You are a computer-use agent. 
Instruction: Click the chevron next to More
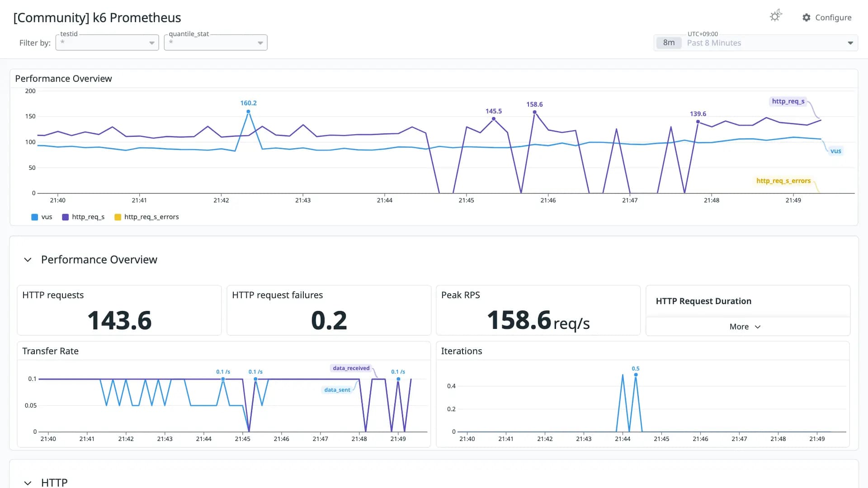[758, 327]
